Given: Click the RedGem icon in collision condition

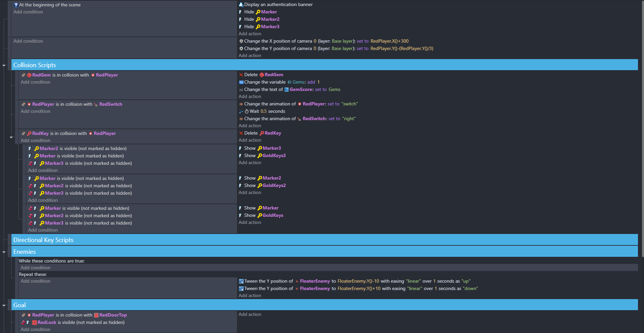Looking at the screenshot, I should tap(29, 75).
